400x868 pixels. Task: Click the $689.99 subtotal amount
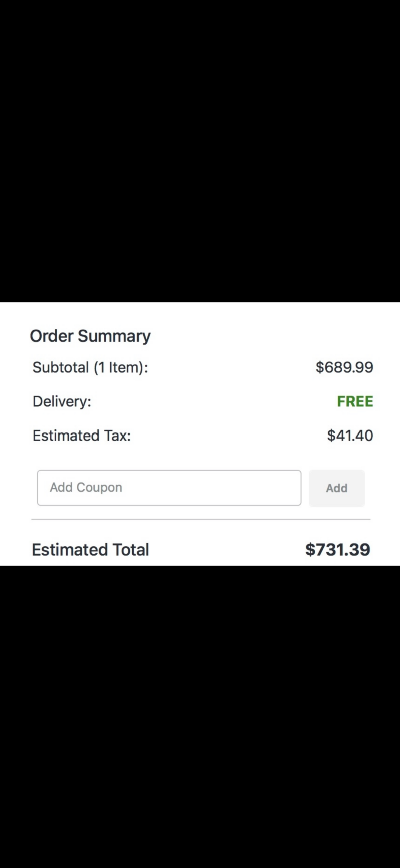(344, 367)
